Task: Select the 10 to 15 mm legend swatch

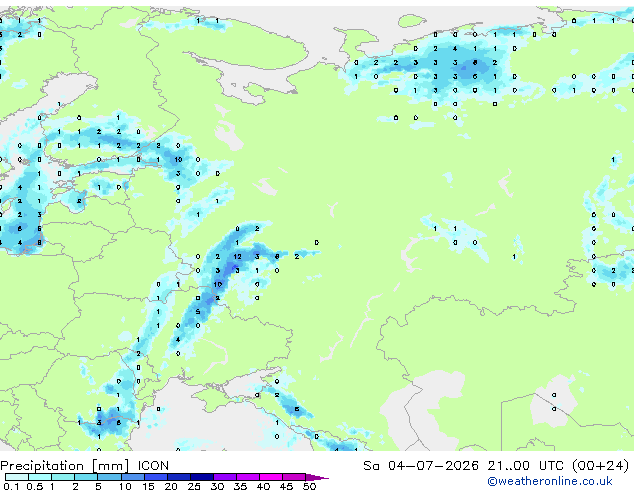Action: click(133, 477)
